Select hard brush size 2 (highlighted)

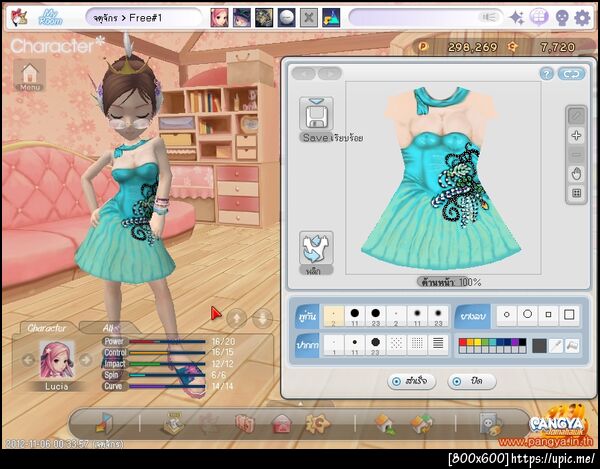point(334,316)
